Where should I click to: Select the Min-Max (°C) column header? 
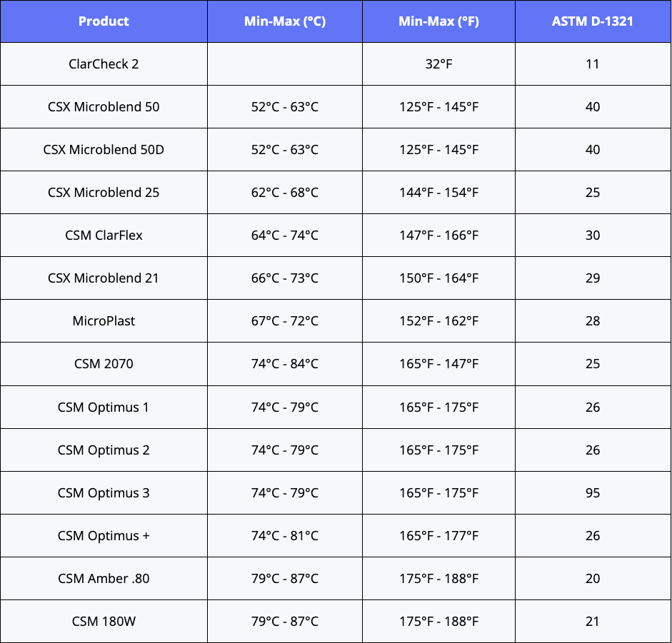click(285, 21)
